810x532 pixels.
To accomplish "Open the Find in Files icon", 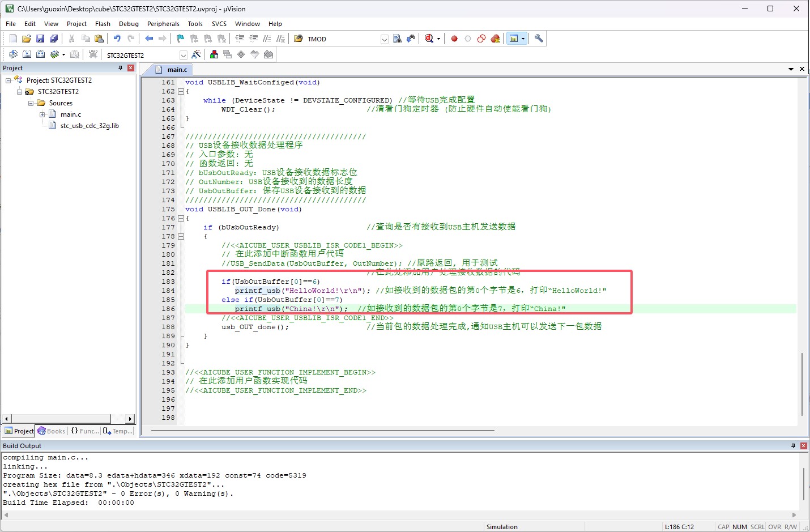I will [299, 39].
